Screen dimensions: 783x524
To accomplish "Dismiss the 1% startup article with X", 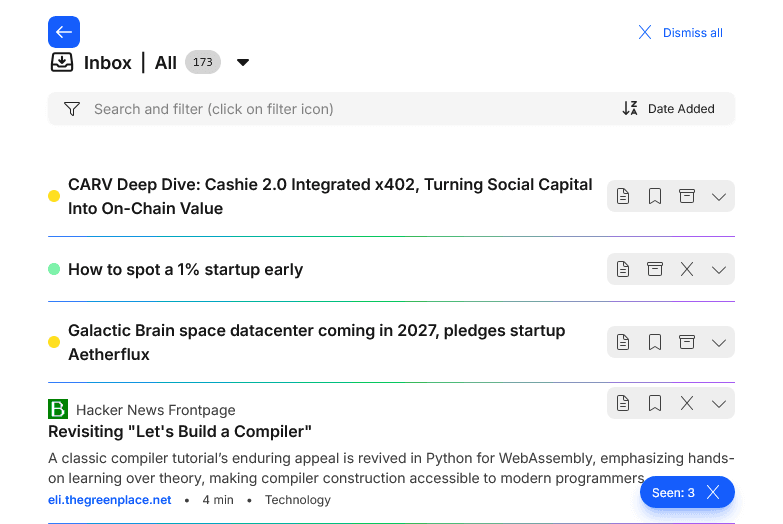I will (687, 269).
